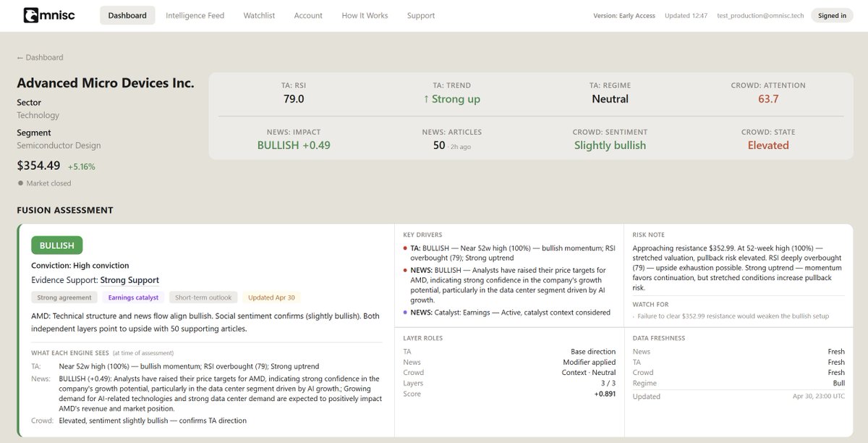Image resolution: width=868 pixels, height=443 pixels.
Task: Click the Signed in button
Action: pyautogui.click(x=832, y=15)
